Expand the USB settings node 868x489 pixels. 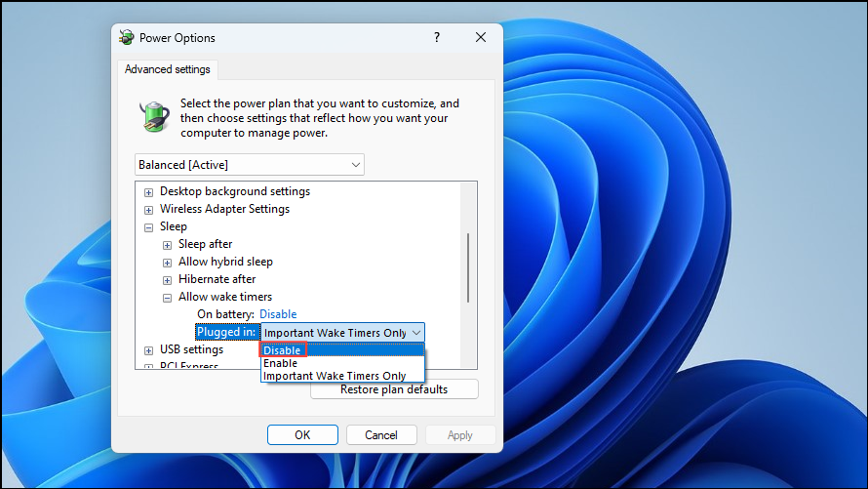[148, 350]
